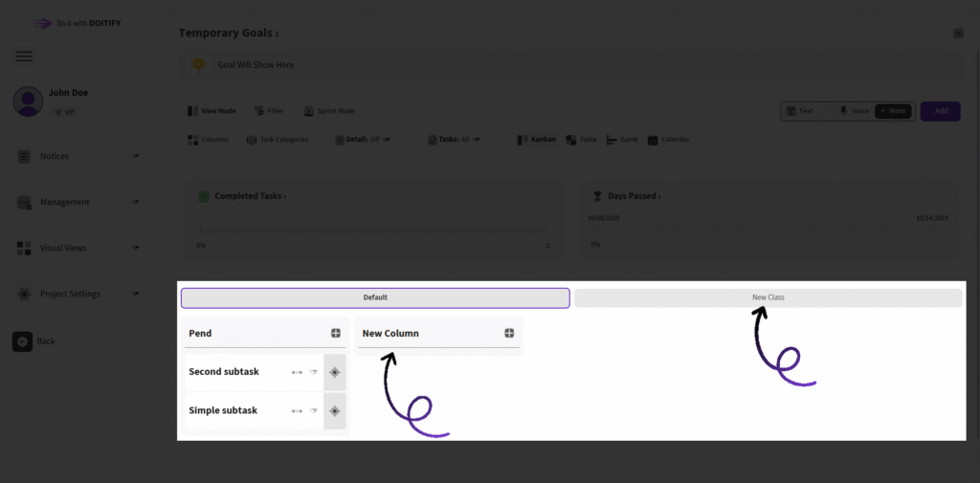
Task: Switch to the New Class tab
Action: point(768,297)
